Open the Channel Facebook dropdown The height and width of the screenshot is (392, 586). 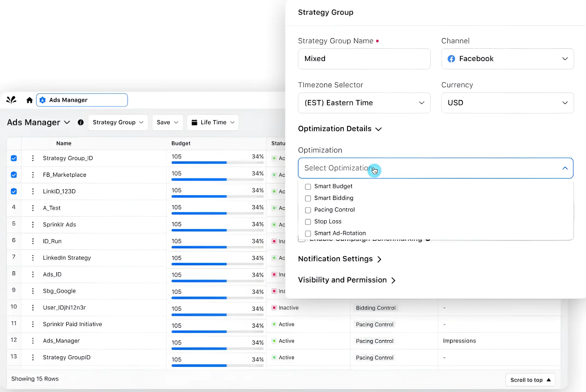coord(508,59)
